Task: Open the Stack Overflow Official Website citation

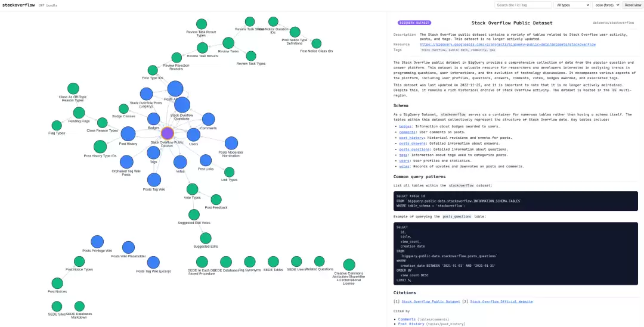Action: click(x=501, y=301)
